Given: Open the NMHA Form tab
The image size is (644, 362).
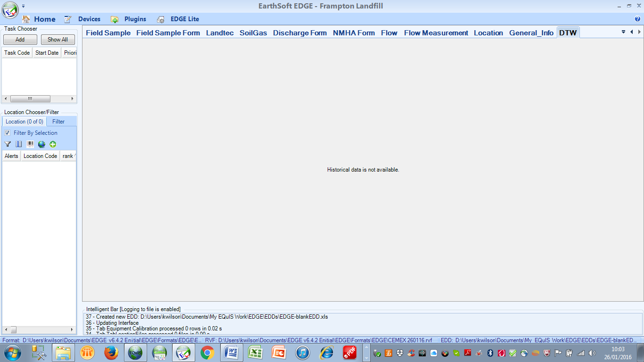Looking at the screenshot, I should point(354,33).
